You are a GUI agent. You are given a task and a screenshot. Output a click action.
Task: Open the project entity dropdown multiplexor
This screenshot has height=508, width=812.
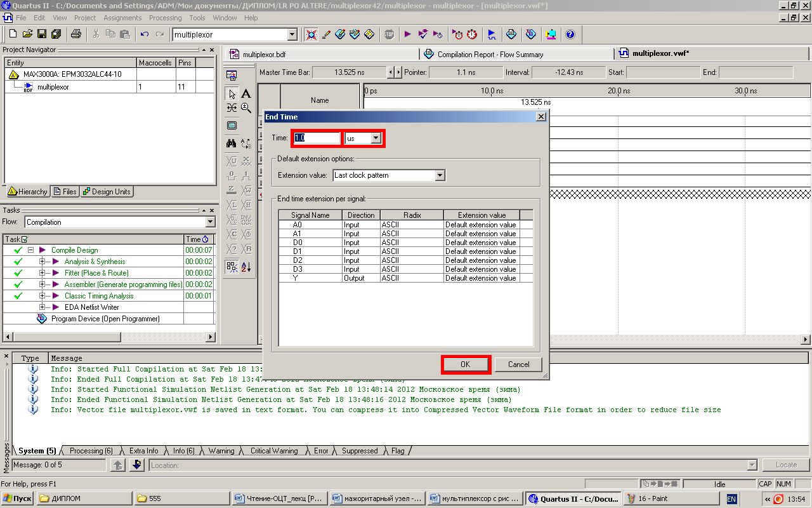point(292,34)
